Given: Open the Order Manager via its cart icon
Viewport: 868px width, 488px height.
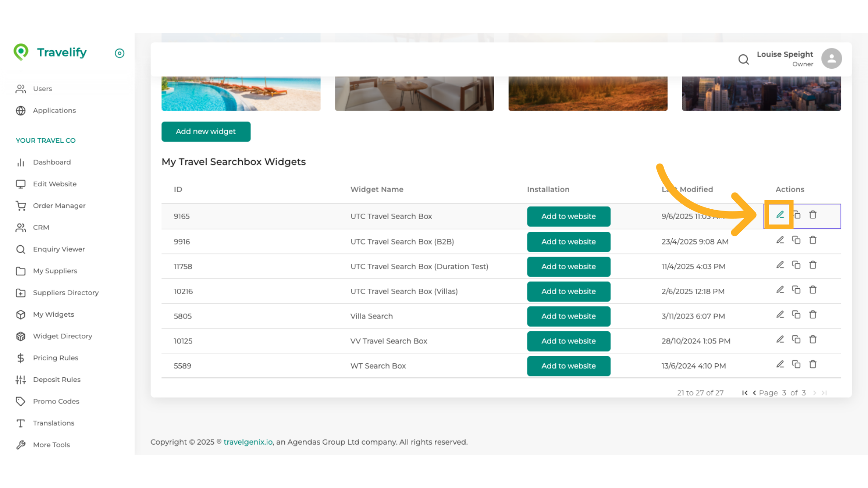Looking at the screenshot, I should coord(20,206).
